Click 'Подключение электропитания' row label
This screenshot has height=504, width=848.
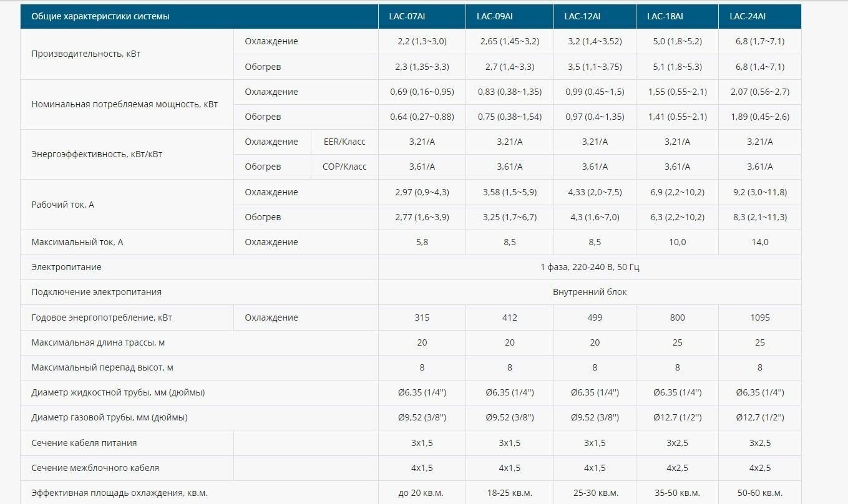tap(96, 292)
